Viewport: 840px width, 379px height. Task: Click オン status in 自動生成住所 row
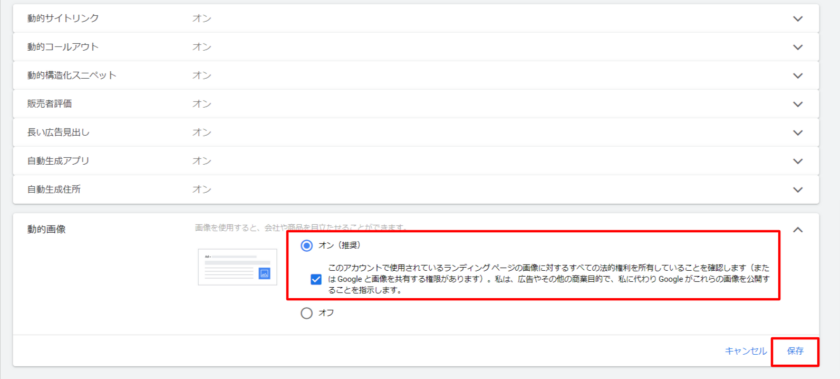(x=202, y=189)
